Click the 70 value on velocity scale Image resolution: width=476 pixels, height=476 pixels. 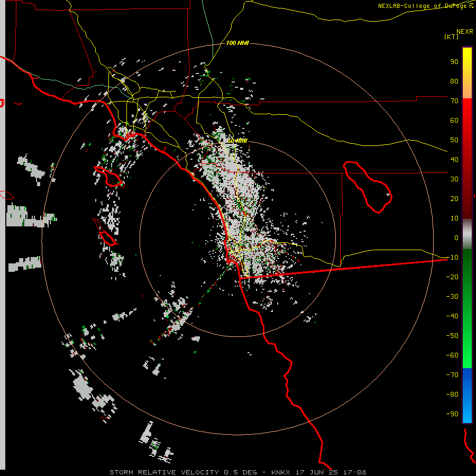pos(454,101)
